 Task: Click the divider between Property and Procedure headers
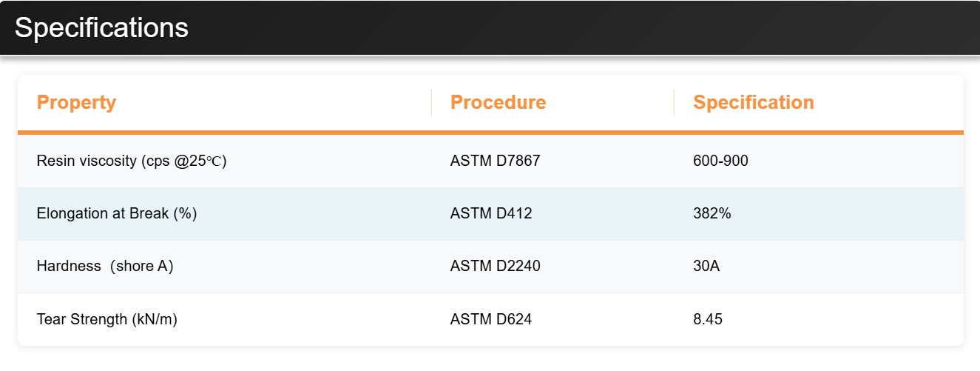point(431,102)
